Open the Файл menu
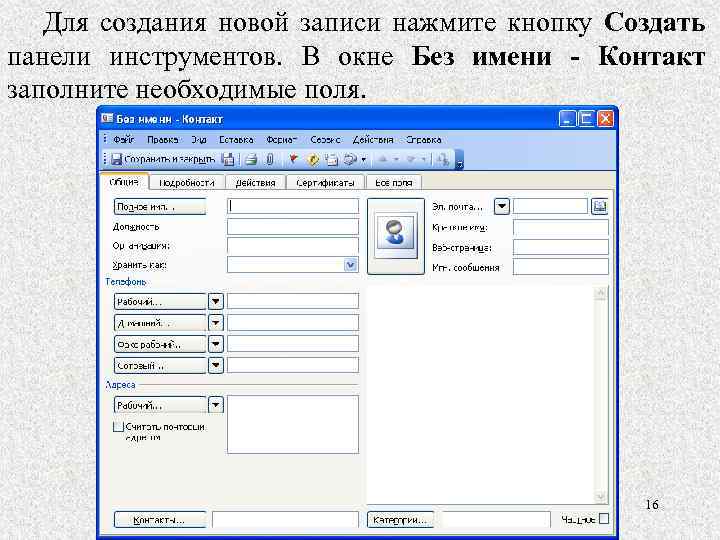 [124, 139]
